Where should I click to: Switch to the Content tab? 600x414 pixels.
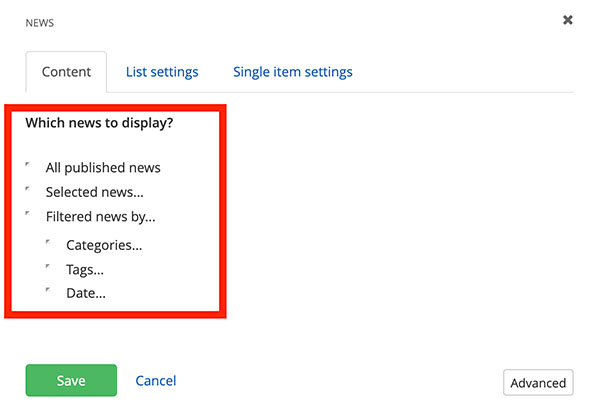tap(66, 72)
